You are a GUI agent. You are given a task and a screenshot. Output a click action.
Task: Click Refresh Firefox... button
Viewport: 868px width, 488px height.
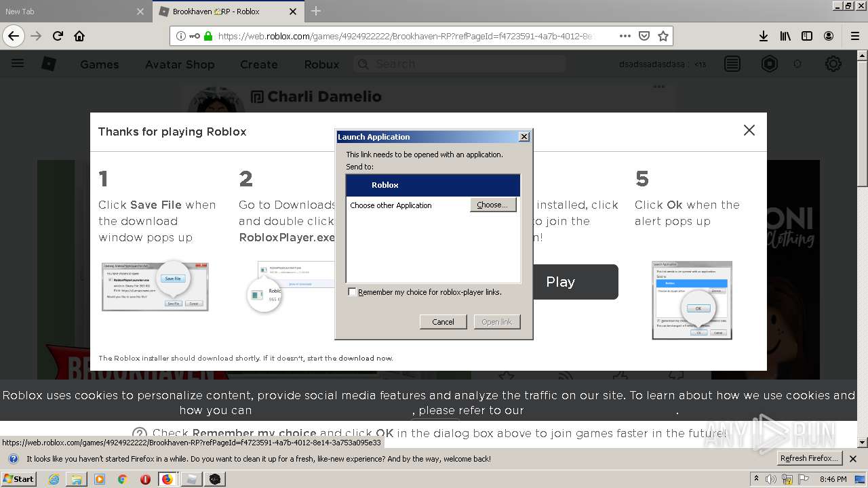tap(810, 458)
